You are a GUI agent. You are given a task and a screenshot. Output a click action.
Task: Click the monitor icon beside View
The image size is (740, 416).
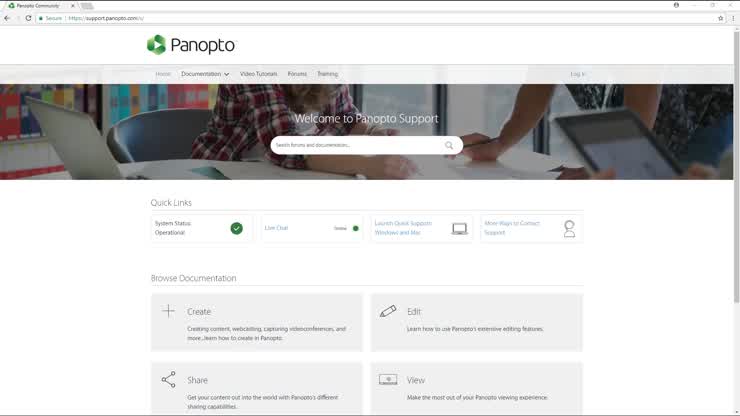(x=388, y=380)
